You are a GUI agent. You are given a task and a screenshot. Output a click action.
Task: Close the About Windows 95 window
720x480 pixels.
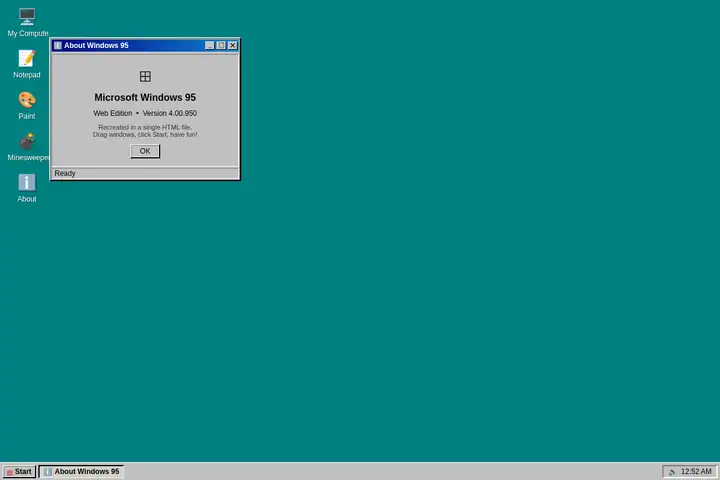point(233,45)
